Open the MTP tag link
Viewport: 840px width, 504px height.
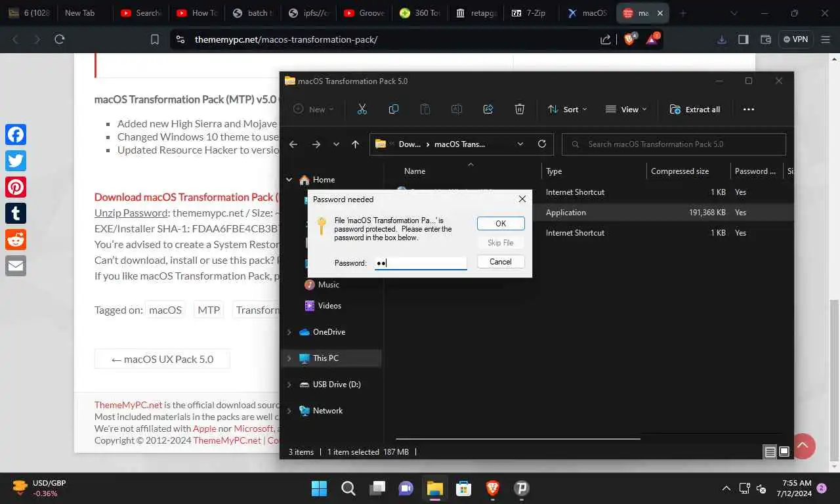pyautogui.click(x=209, y=310)
